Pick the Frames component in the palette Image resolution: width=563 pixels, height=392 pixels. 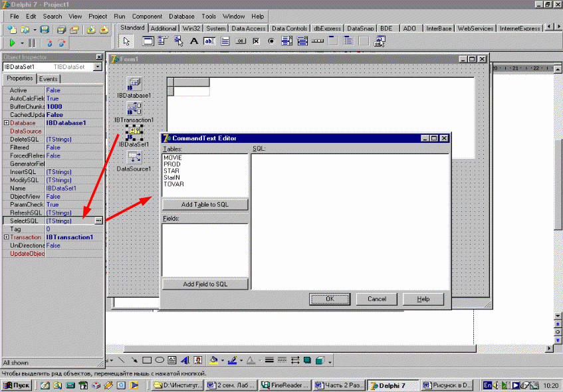pyautogui.click(x=148, y=41)
